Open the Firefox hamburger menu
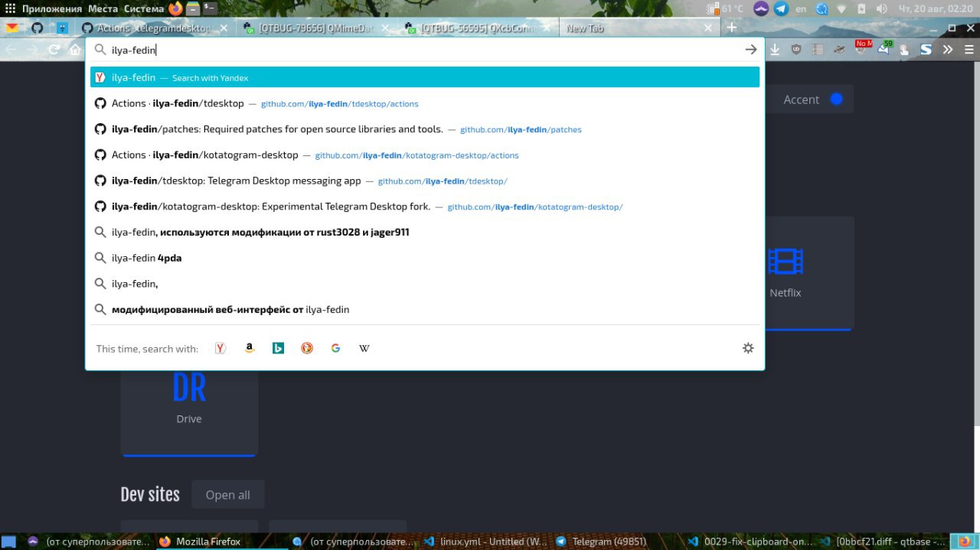The image size is (980, 550). [969, 49]
